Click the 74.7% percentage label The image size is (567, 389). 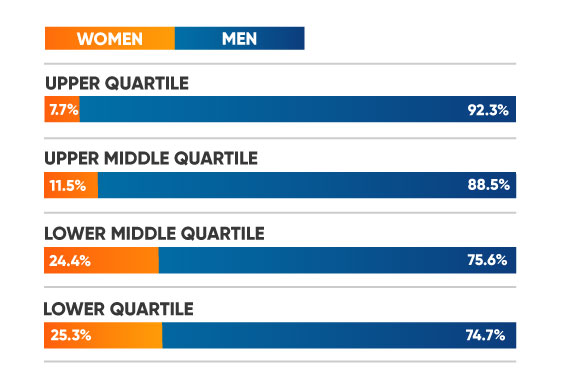(x=485, y=335)
